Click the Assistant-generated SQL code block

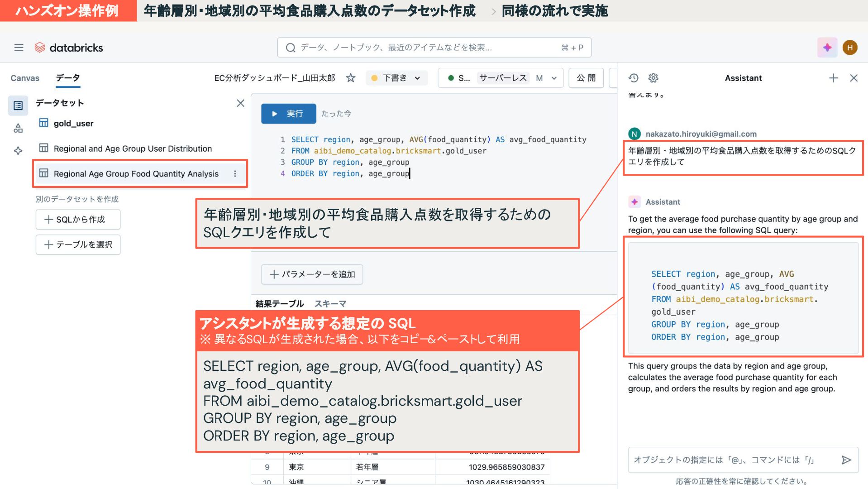(743, 298)
